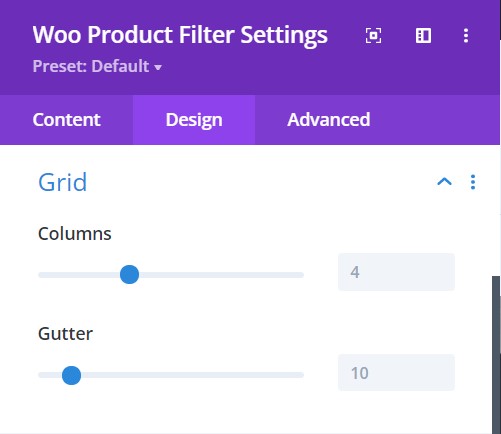
Task: Snap settings panel to sidebar icon
Action: [423, 35]
